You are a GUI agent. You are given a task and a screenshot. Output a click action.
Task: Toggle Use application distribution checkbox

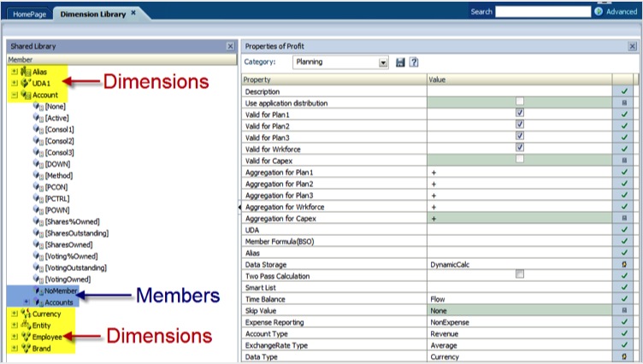click(520, 101)
